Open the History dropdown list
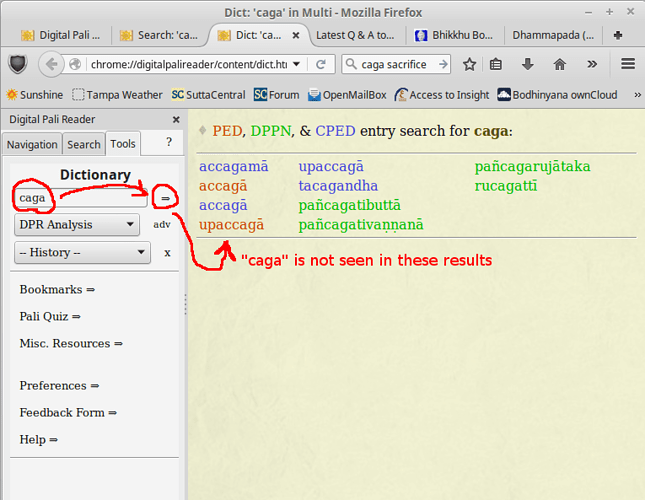Viewport: 645px width, 500px height. point(82,253)
